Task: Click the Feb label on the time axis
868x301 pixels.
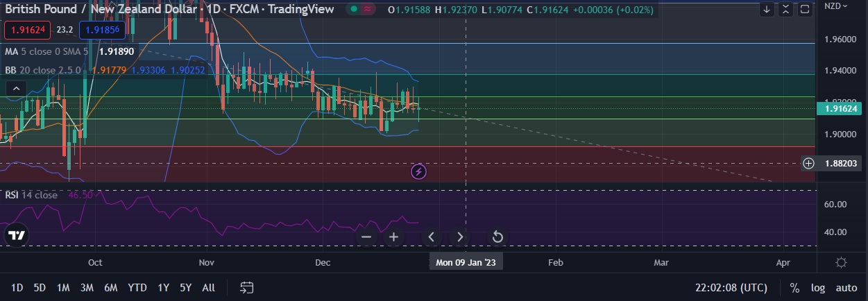Action: (555, 263)
